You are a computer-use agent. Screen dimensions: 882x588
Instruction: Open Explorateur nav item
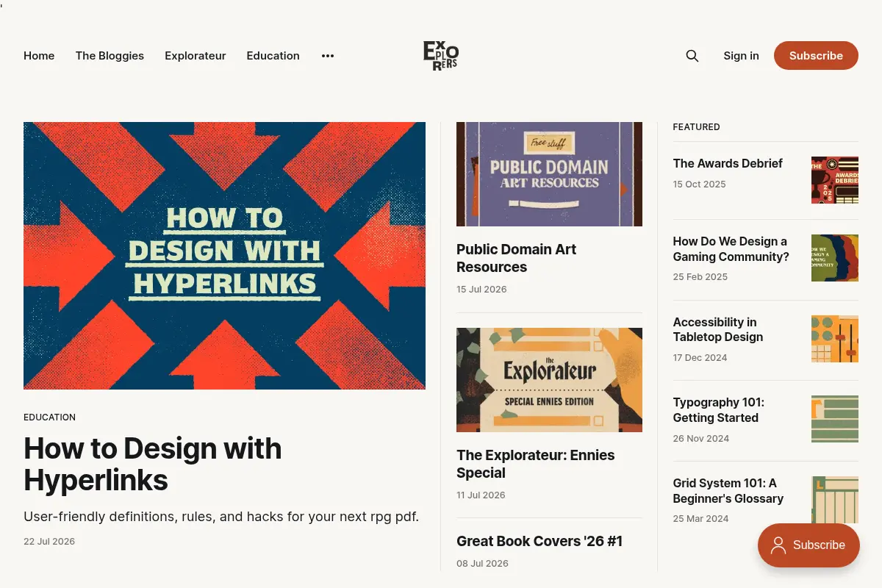(196, 56)
